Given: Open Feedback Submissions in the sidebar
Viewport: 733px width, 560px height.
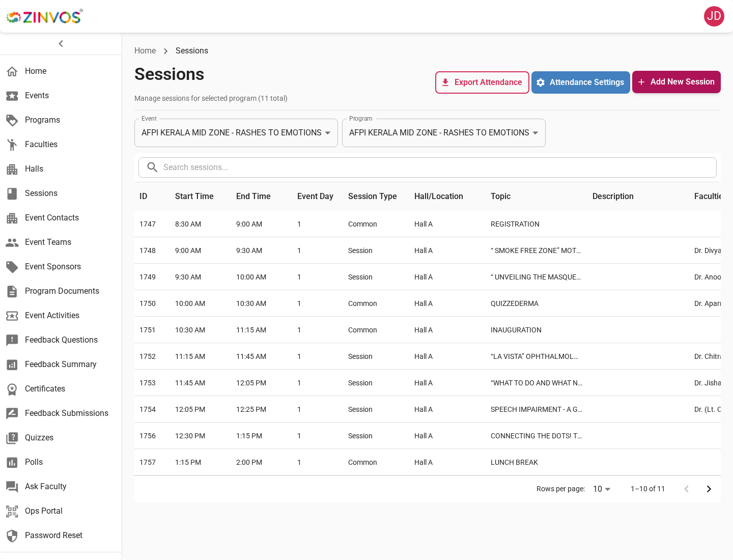Looking at the screenshot, I should tap(61, 413).
